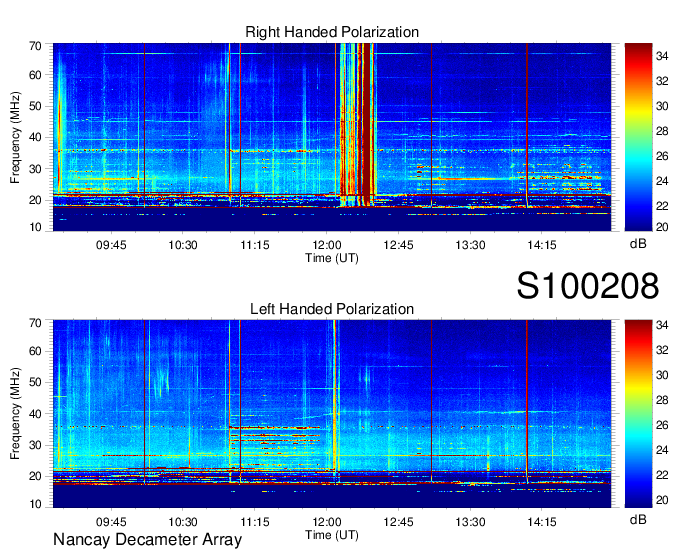The height and width of the screenshot is (552, 680).
Task: Click the 30 MHz tick of the Right Handed plot
Action: point(35,169)
